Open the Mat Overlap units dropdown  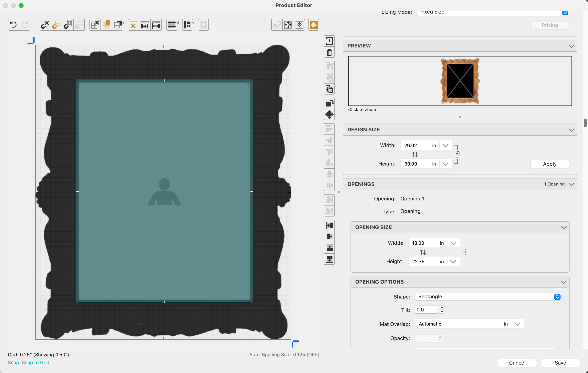pos(517,324)
